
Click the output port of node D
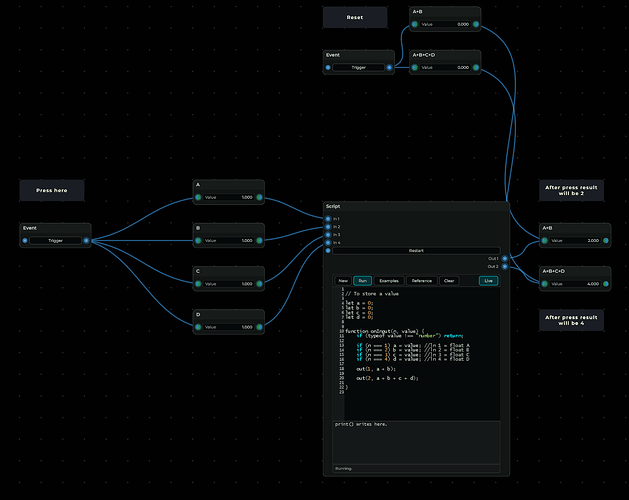pos(260,327)
